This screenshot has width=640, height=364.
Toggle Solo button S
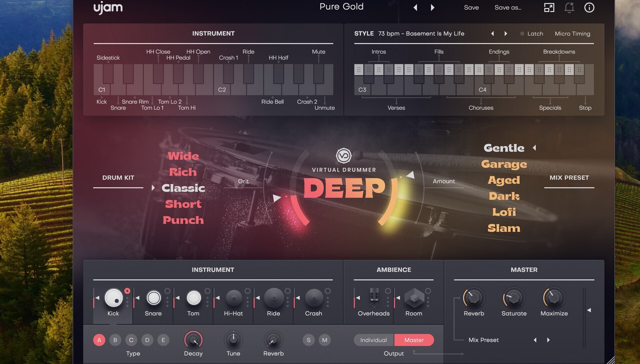click(309, 340)
